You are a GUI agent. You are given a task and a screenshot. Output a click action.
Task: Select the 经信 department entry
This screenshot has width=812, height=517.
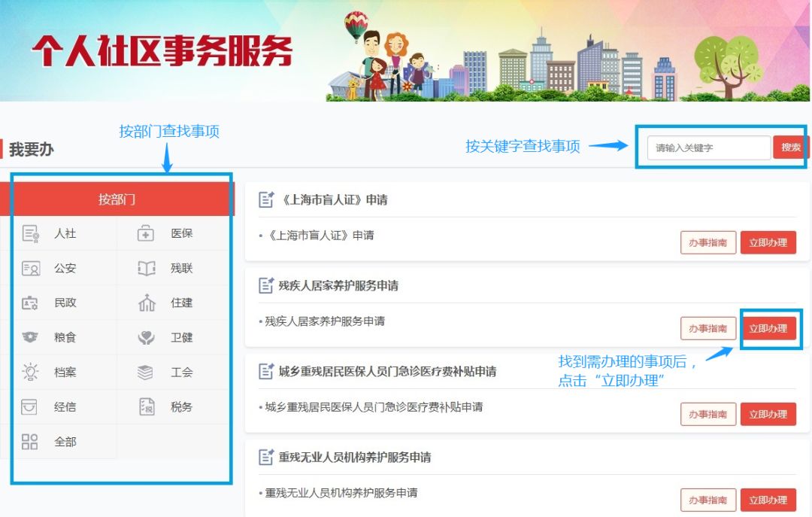tap(49, 407)
